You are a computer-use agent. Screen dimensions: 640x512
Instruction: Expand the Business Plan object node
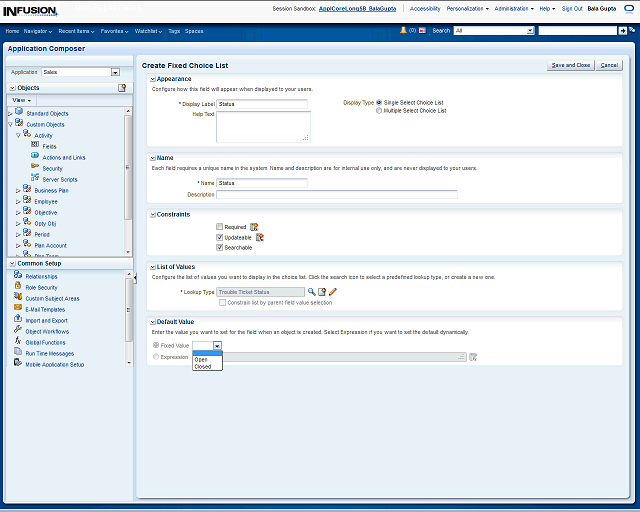point(18,190)
